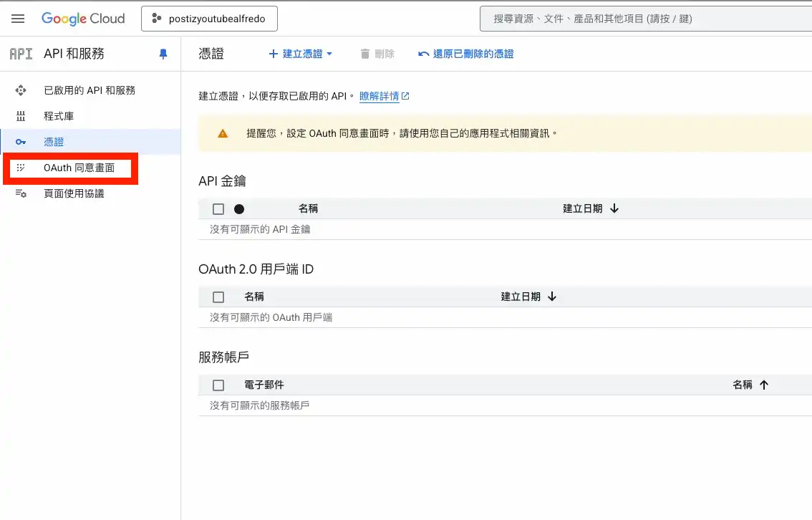Click the black status dot in API 金鑰 header
Image resolution: width=812 pixels, height=520 pixels.
tap(239, 209)
